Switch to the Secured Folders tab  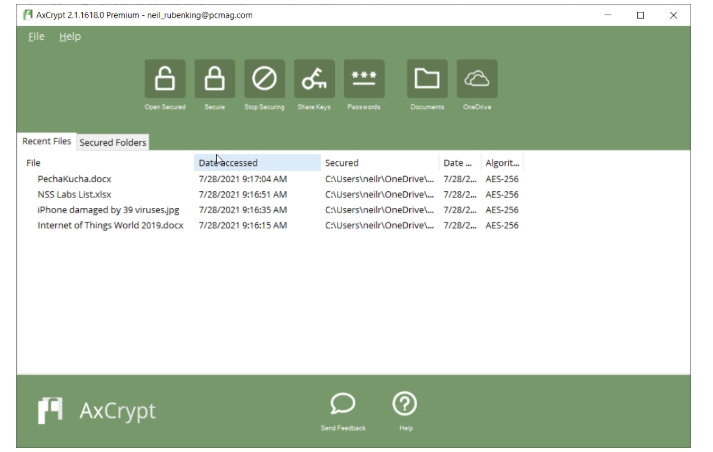click(112, 143)
